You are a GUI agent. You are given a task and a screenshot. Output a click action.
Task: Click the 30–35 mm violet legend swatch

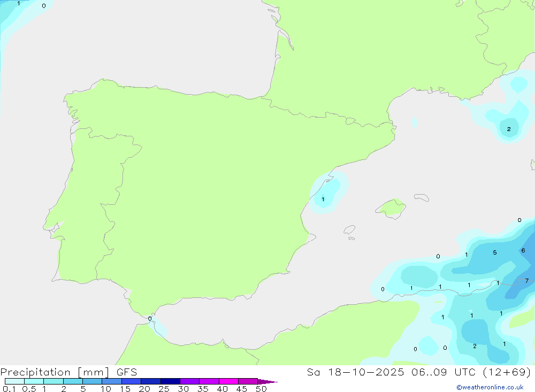point(190,381)
